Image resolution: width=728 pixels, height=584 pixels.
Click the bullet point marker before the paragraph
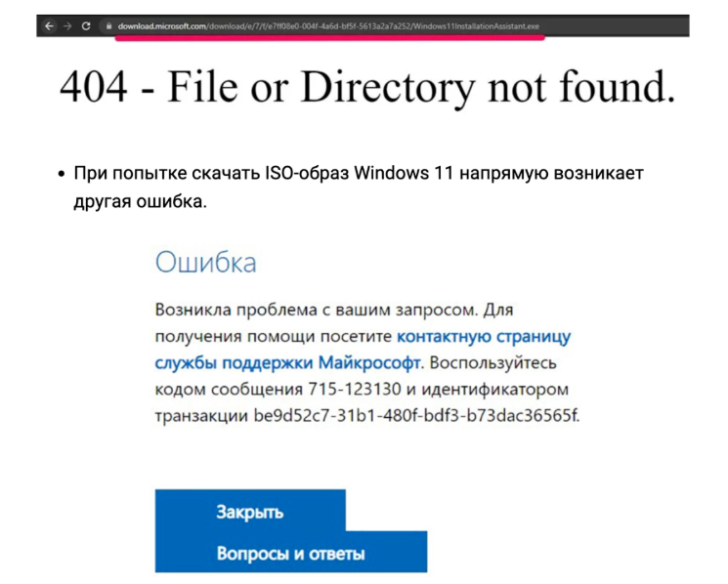click(59, 174)
